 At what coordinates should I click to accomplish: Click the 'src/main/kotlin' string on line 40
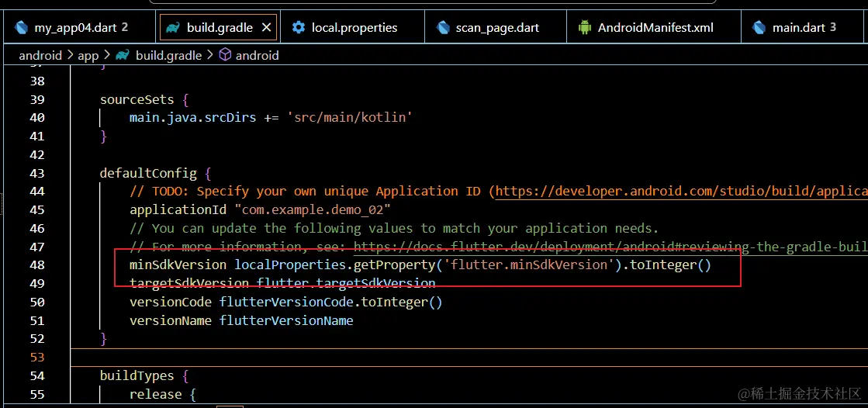coord(349,118)
